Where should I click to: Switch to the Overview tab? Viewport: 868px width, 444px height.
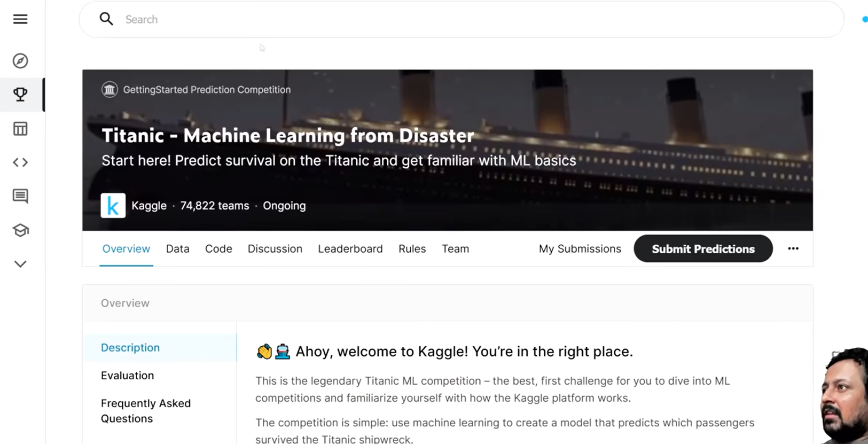126,249
